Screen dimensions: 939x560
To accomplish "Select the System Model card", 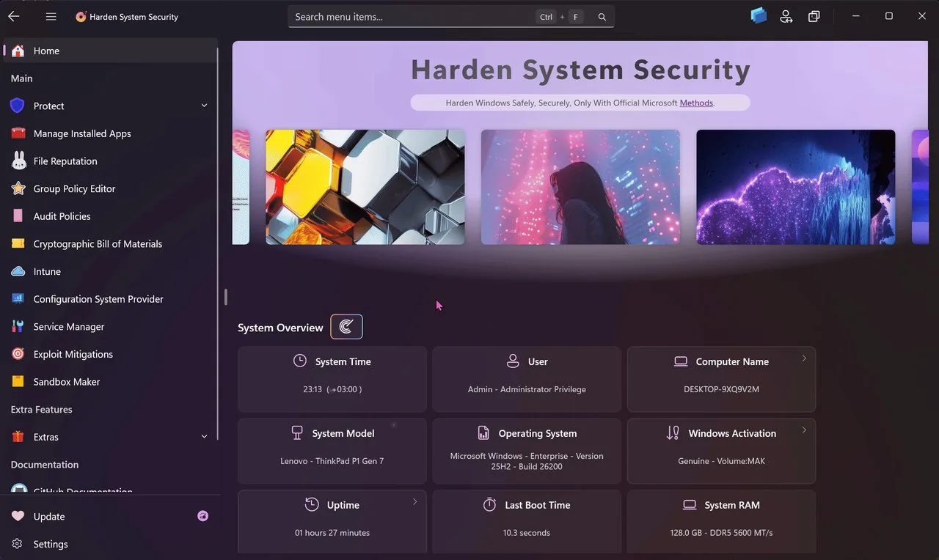I will (332, 451).
